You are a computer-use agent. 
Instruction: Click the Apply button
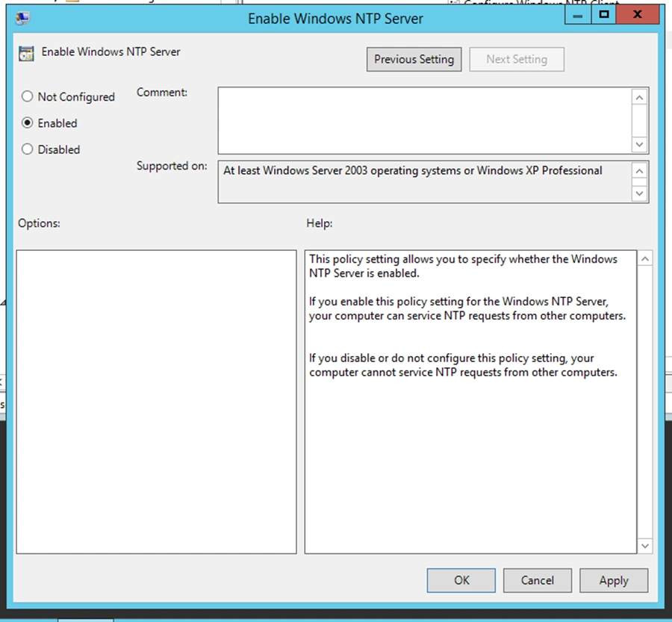(614, 580)
